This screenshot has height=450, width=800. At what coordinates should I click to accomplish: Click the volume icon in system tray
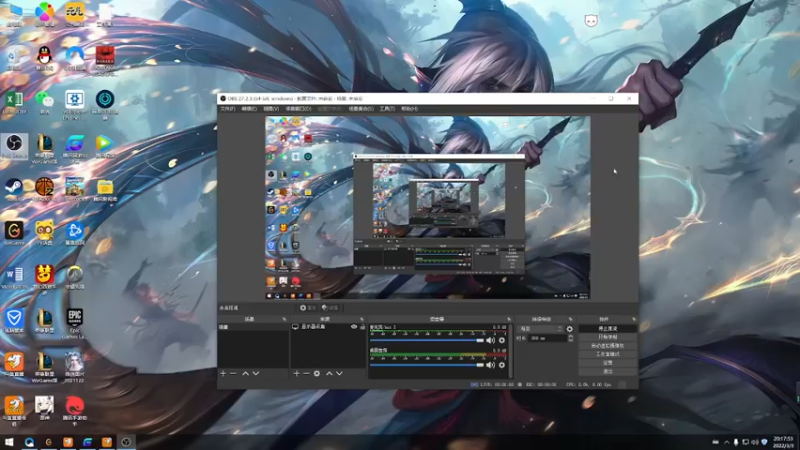(x=755, y=442)
